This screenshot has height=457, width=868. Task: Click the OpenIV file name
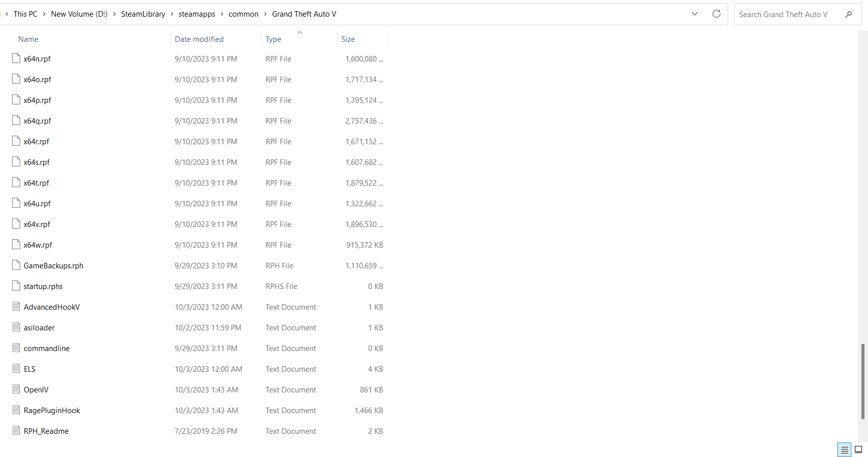pos(36,390)
